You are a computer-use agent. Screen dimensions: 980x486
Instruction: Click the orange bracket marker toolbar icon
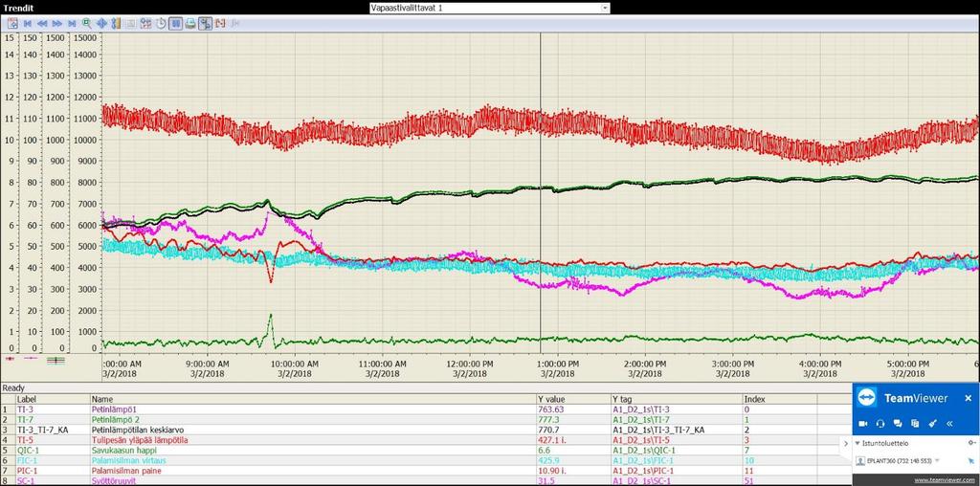click(220, 23)
